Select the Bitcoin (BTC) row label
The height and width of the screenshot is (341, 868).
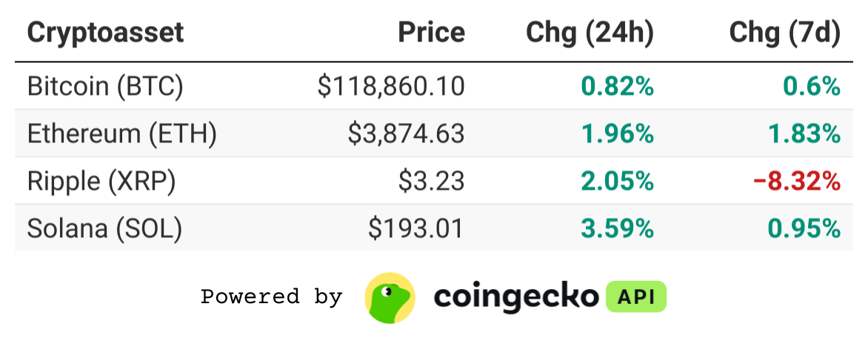tap(105, 87)
